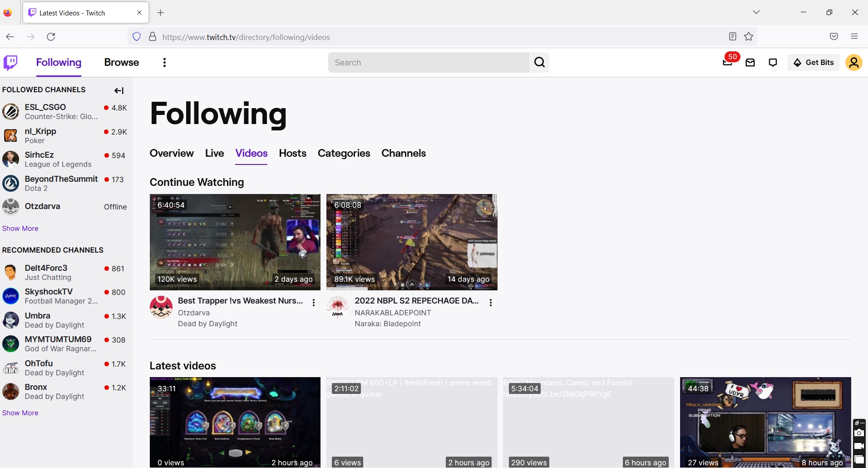Open the Whispers chat bubble icon

[773, 62]
